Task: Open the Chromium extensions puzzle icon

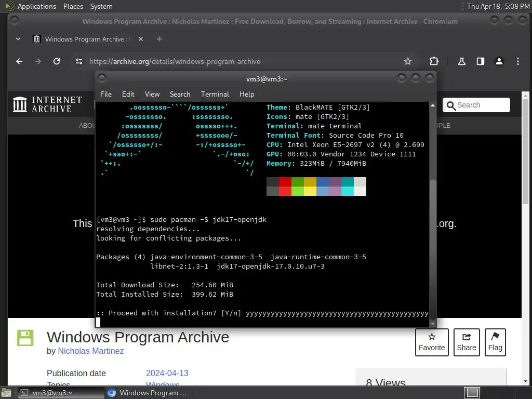Action: click(x=434, y=61)
